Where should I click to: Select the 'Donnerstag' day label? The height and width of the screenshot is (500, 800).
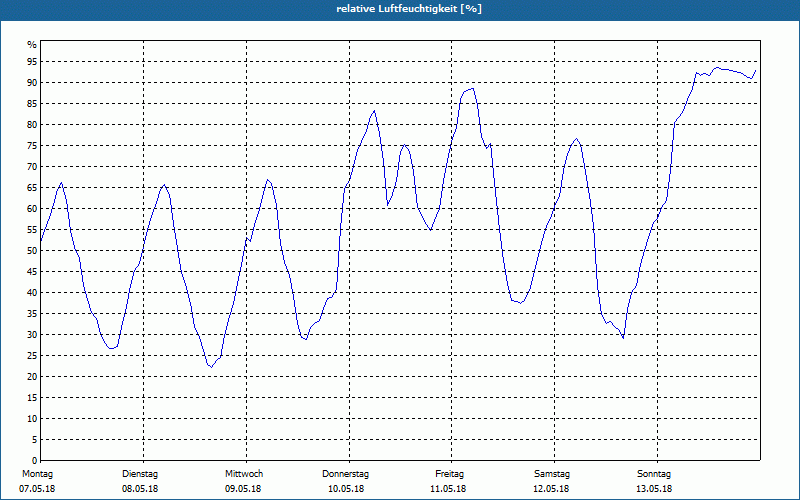pos(345,474)
